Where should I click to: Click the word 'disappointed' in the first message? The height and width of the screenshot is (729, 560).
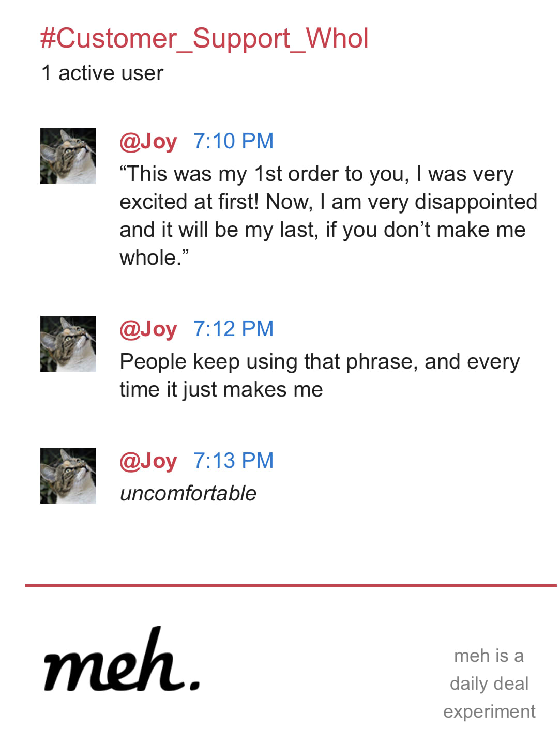476,202
